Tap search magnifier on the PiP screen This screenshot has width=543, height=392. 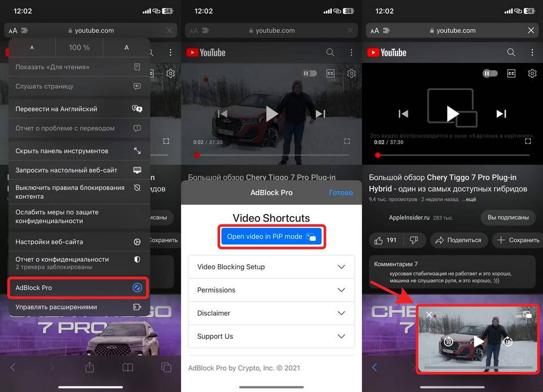511,52
